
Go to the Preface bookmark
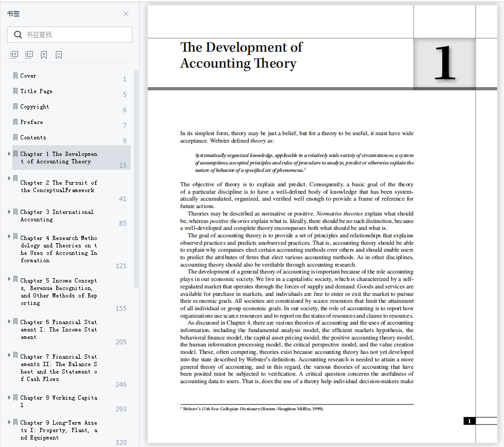31,122
